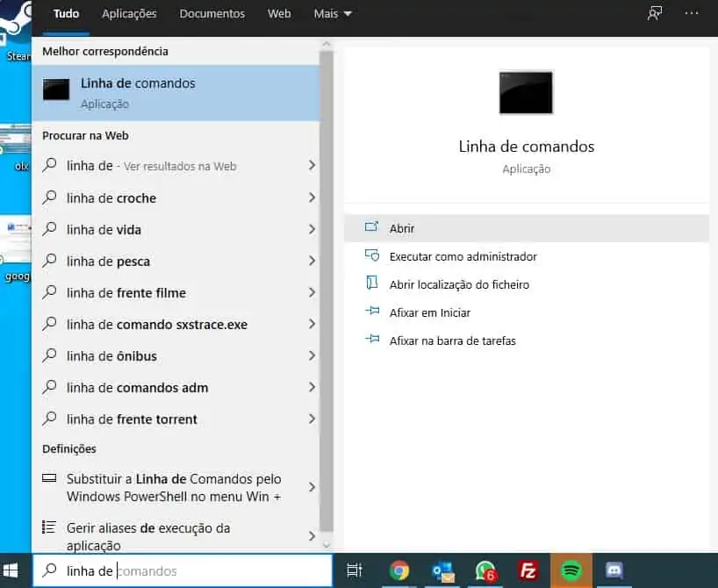Click the large Linha de comandos preview icon
The image size is (718, 588).
(526, 92)
